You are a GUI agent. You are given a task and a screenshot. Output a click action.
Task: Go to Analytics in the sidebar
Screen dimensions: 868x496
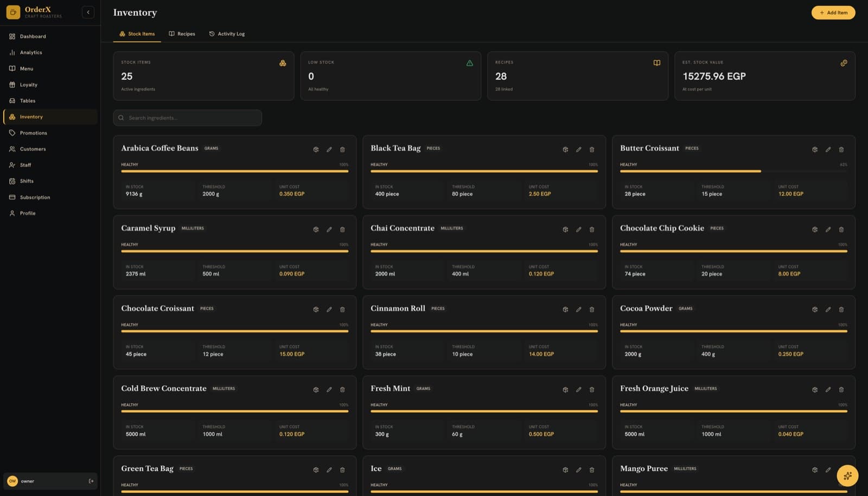click(50, 53)
